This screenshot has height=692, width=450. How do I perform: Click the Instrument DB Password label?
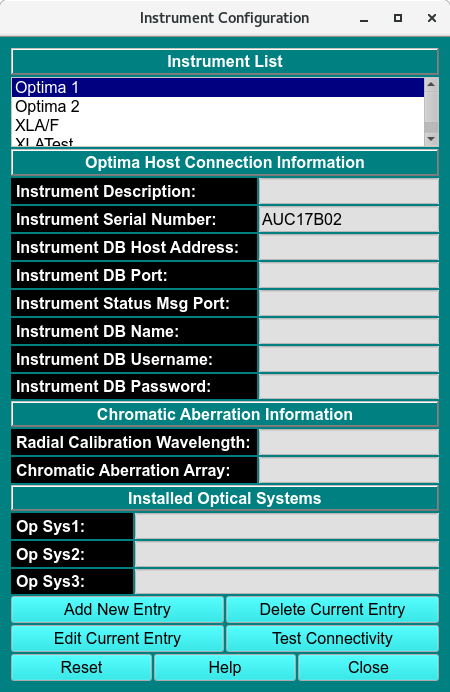point(134,387)
